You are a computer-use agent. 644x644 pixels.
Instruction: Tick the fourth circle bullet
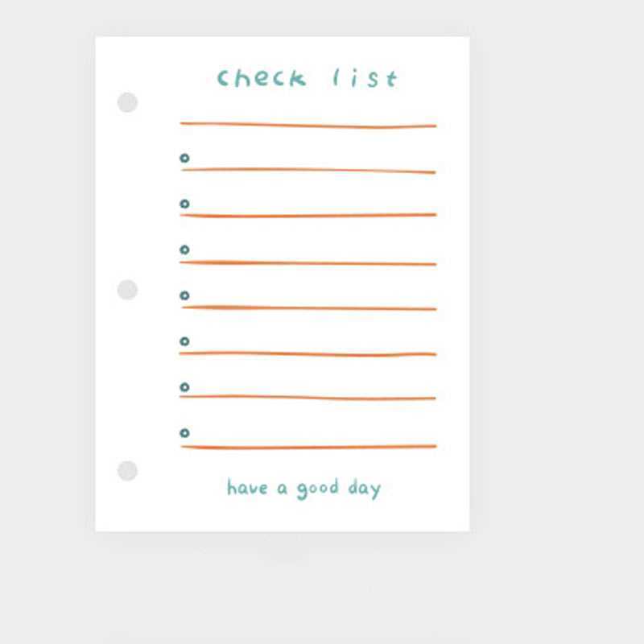tap(184, 296)
